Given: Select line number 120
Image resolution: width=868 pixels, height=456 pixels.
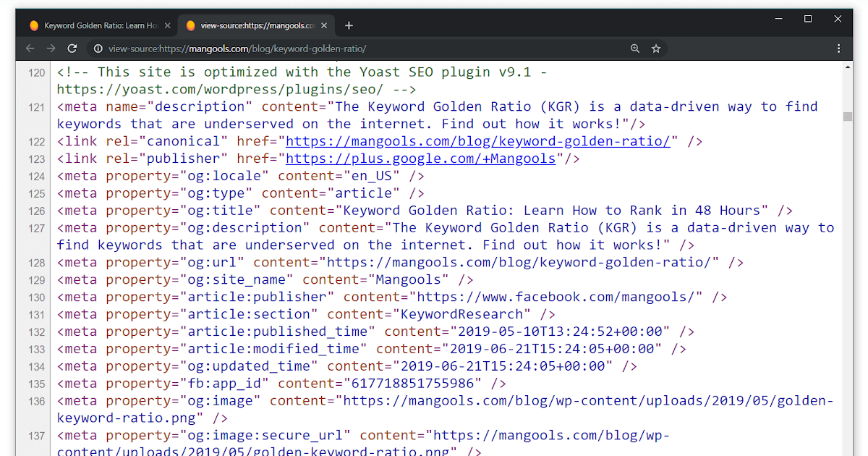Looking at the screenshot, I should click(x=36, y=73).
